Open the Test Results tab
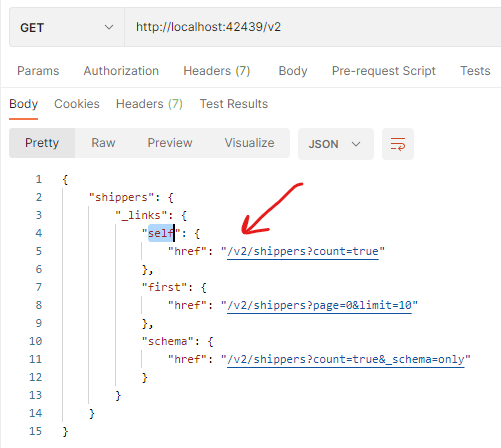501x448 pixels. pyautogui.click(x=234, y=104)
